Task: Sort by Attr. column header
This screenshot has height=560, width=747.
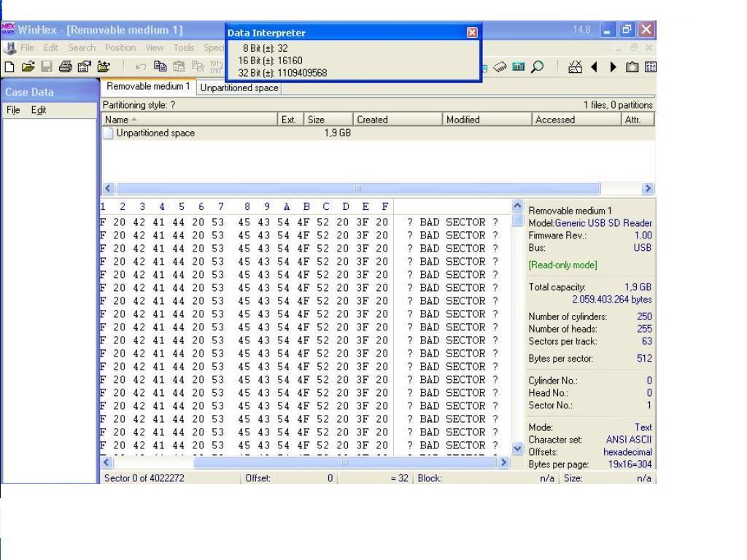Action: (638, 120)
